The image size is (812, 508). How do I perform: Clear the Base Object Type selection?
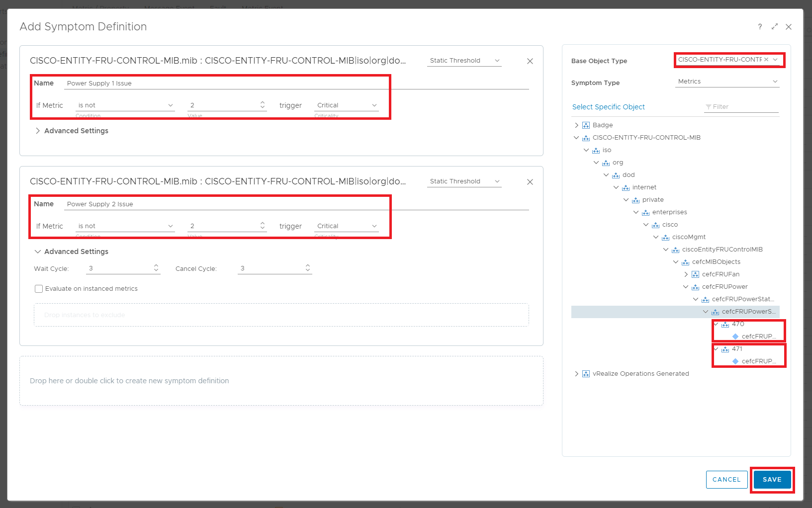[x=766, y=60]
